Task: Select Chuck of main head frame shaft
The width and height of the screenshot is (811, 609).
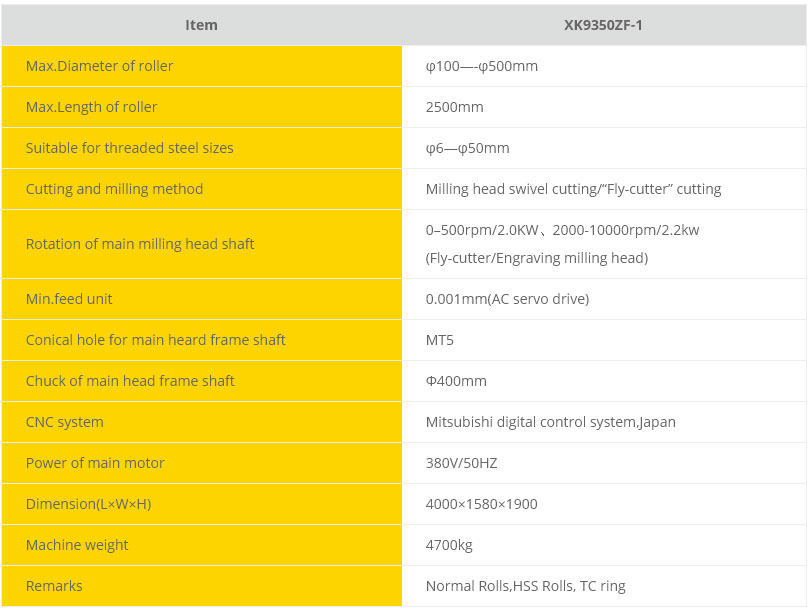Action: [130, 381]
